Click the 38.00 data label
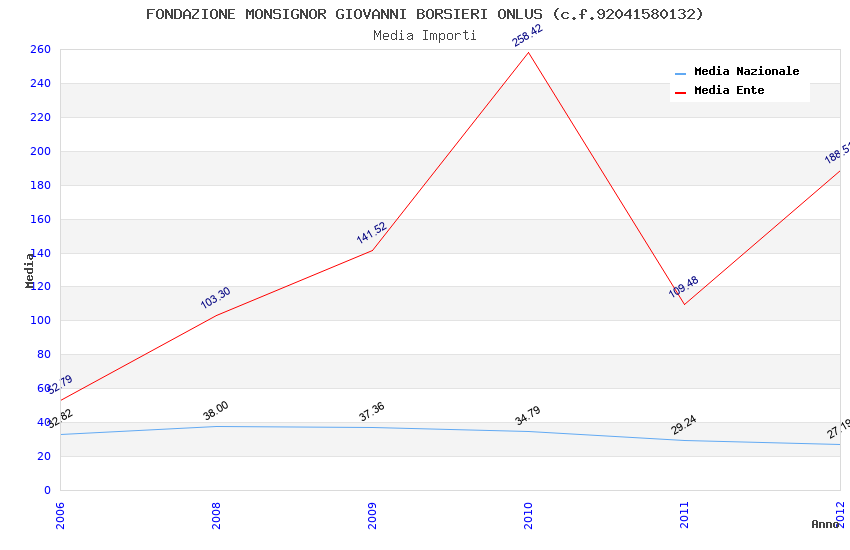 (x=216, y=411)
